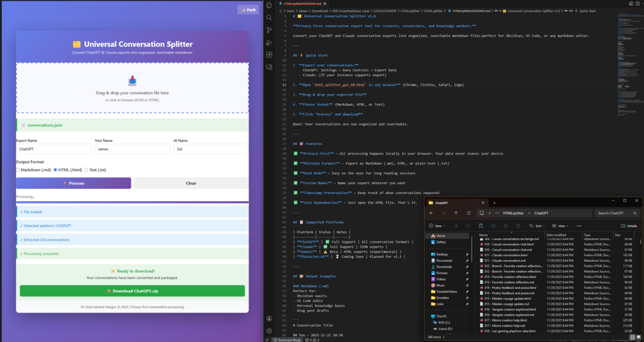Screen dimensions: 644x342
Task: Click the Export Name input field
Action: coord(53,149)
